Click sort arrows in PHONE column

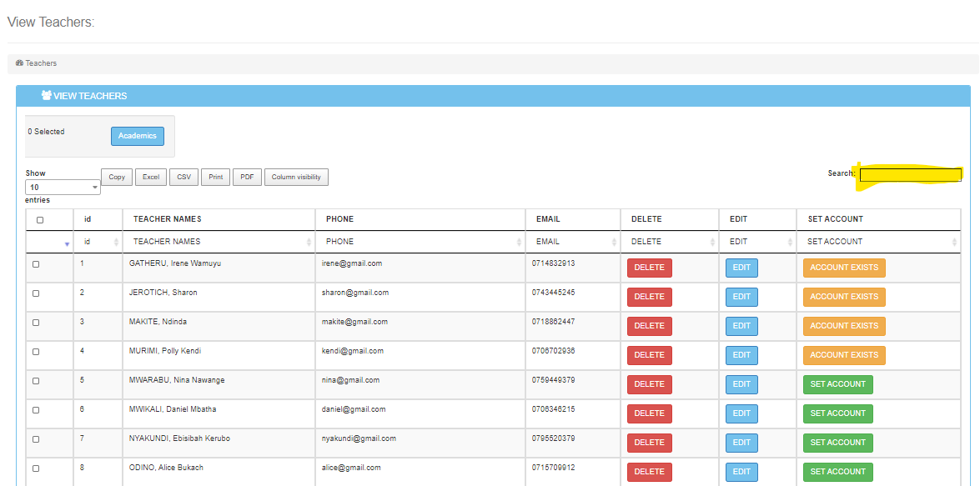[x=520, y=243]
